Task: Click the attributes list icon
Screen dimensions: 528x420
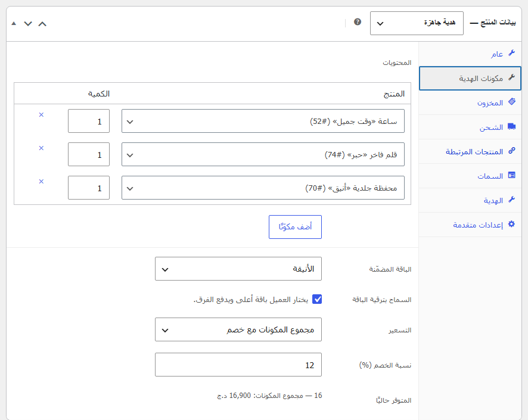Action: [511, 175]
